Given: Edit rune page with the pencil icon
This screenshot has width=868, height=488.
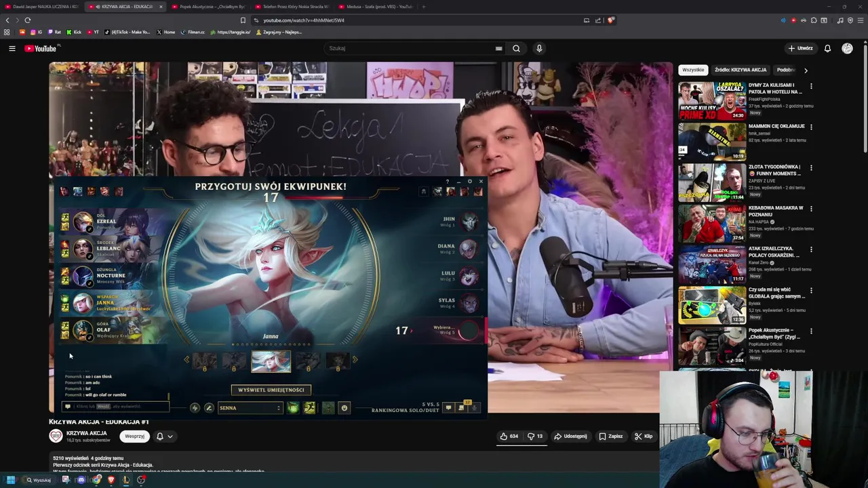Looking at the screenshot, I should click(x=209, y=407).
